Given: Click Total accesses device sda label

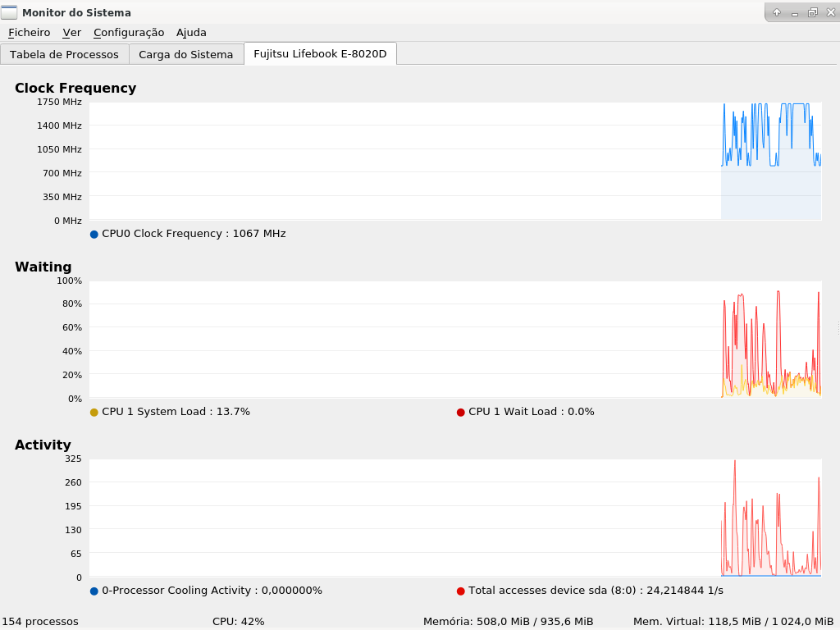Looking at the screenshot, I should 596,591.
